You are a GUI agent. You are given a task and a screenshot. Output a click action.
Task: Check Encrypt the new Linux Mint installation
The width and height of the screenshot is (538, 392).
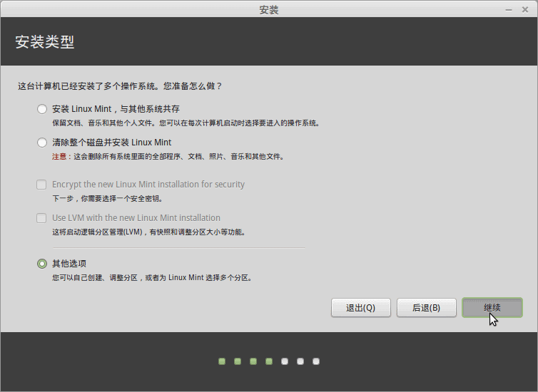tap(41, 185)
